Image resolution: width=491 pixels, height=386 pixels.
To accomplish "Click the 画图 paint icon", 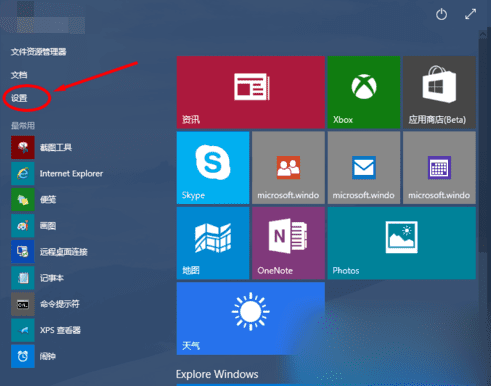I will [x=23, y=226].
